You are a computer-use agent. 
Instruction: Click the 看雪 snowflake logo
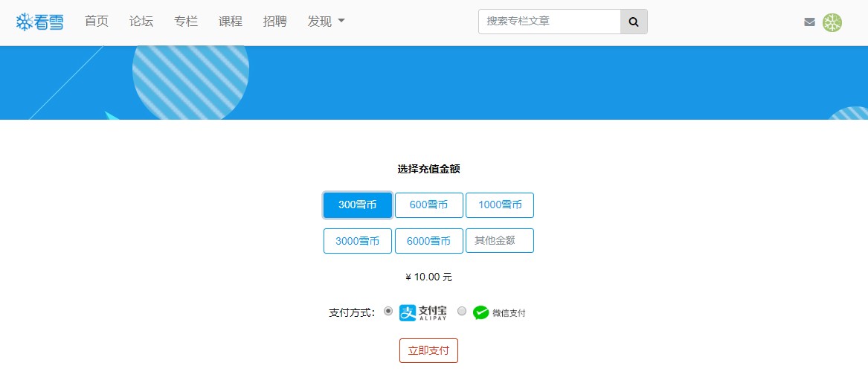(40, 22)
